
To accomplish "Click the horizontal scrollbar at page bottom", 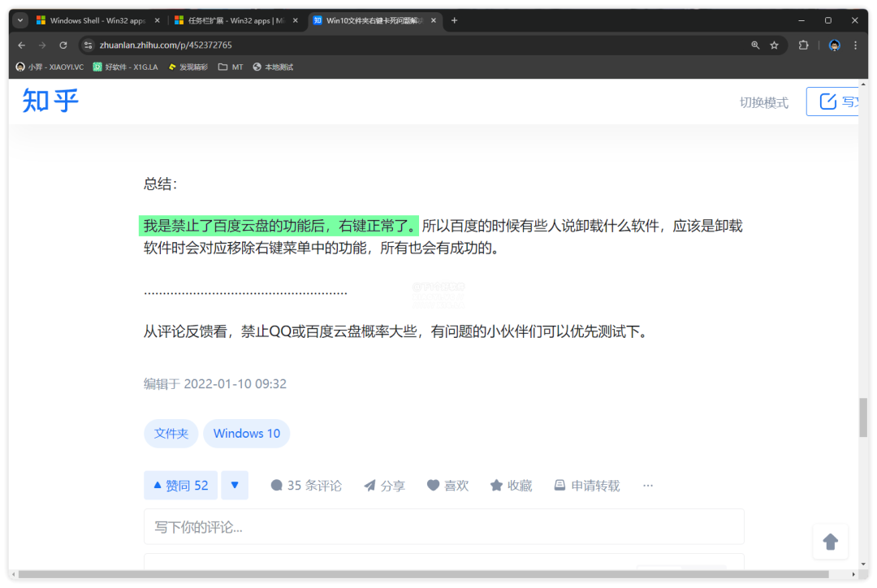I will [x=423, y=574].
